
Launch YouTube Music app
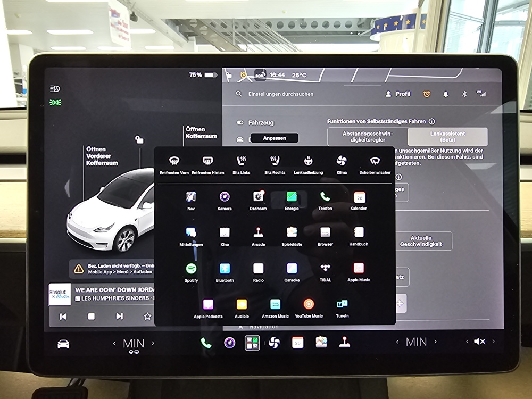(309, 309)
